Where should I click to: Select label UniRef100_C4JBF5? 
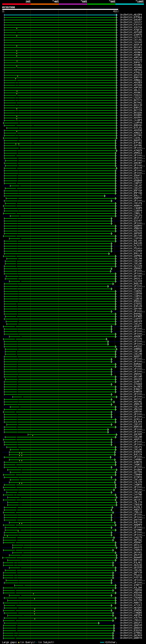(131, 120)
